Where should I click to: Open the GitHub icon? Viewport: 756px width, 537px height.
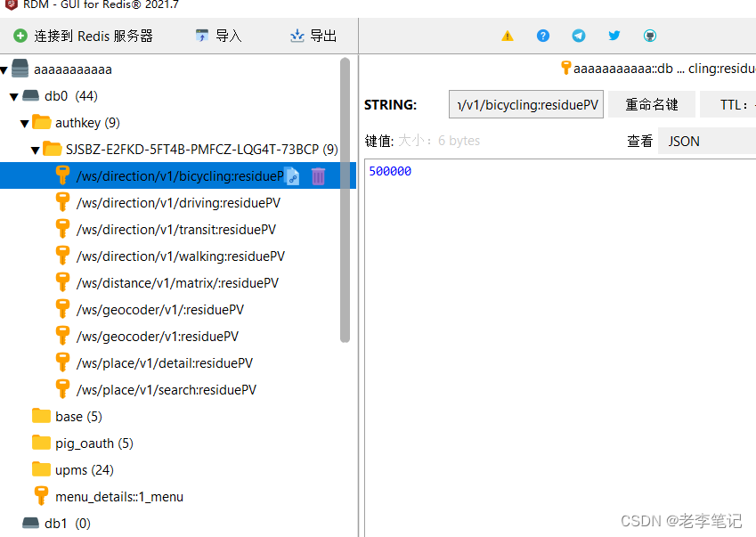pyautogui.click(x=650, y=36)
